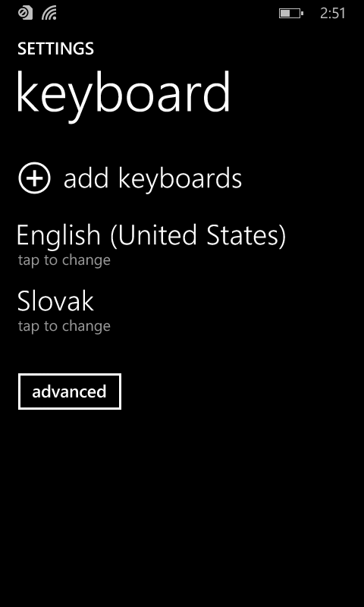Tap the large keyboard page title
The height and width of the screenshot is (607, 364).
coord(123,96)
